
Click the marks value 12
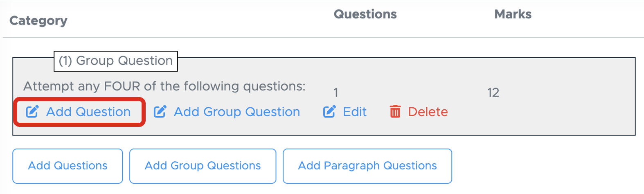click(493, 93)
